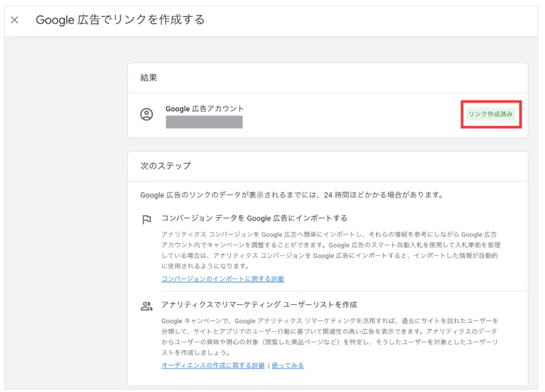
Task: Click the page title Google 広告でリンクを作成する
Action: click(120, 20)
